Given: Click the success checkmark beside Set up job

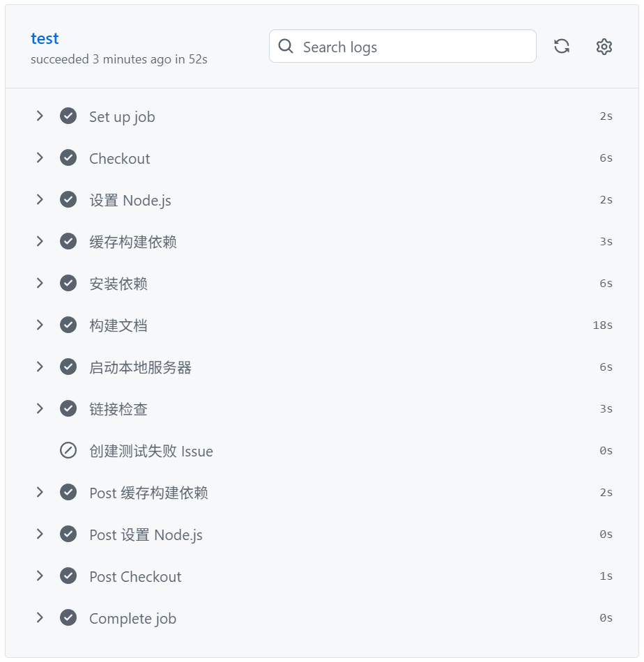Looking at the screenshot, I should (68, 116).
